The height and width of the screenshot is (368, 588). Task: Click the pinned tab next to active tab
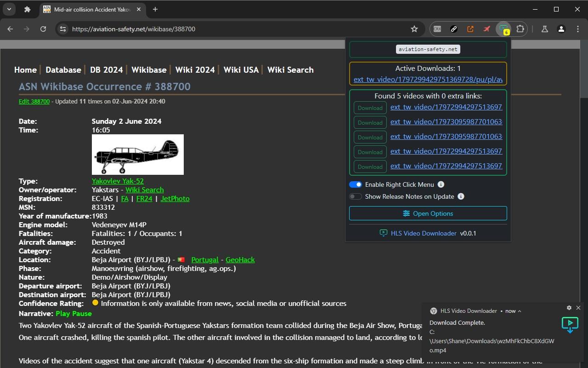pos(27,9)
